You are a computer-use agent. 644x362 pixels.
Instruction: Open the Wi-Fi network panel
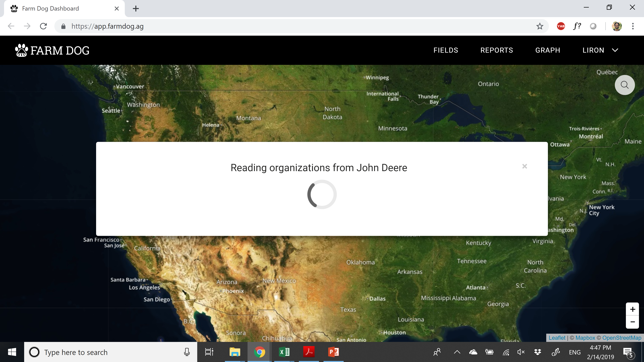pyautogui.click(x=506, y=352)
